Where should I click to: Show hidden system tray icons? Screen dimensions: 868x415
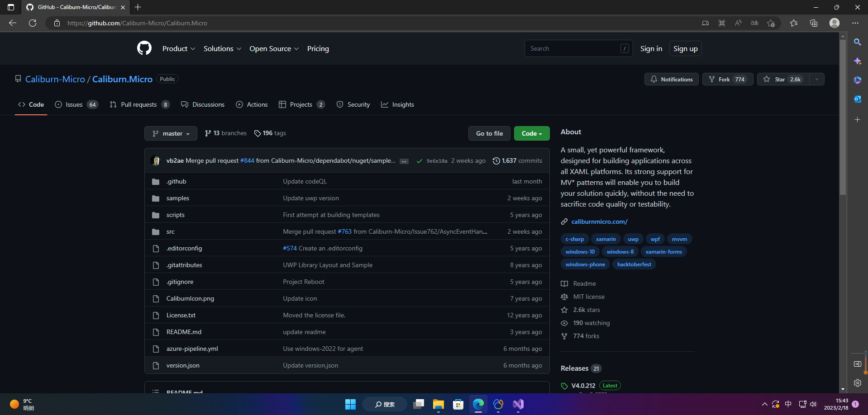[x=764, y=404]
